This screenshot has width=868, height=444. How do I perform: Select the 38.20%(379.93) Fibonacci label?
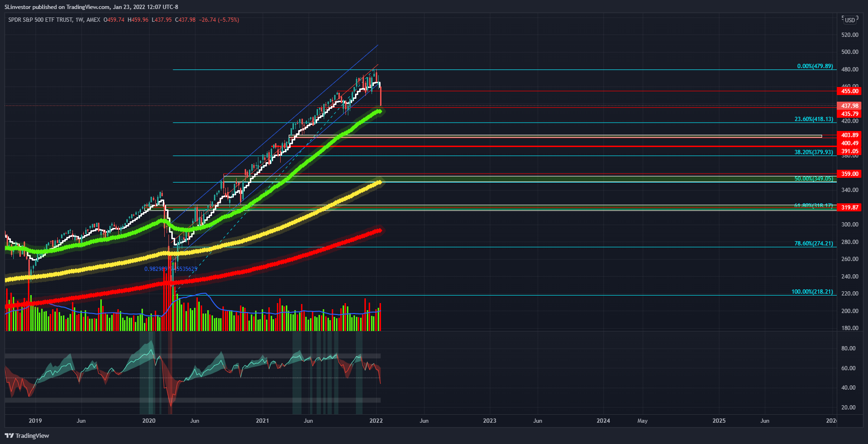(814, 152)
